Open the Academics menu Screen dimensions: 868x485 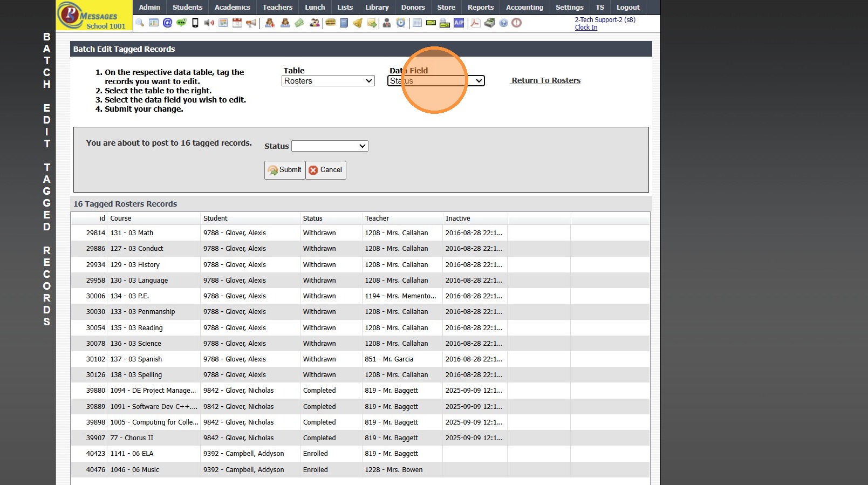[233, 7]
